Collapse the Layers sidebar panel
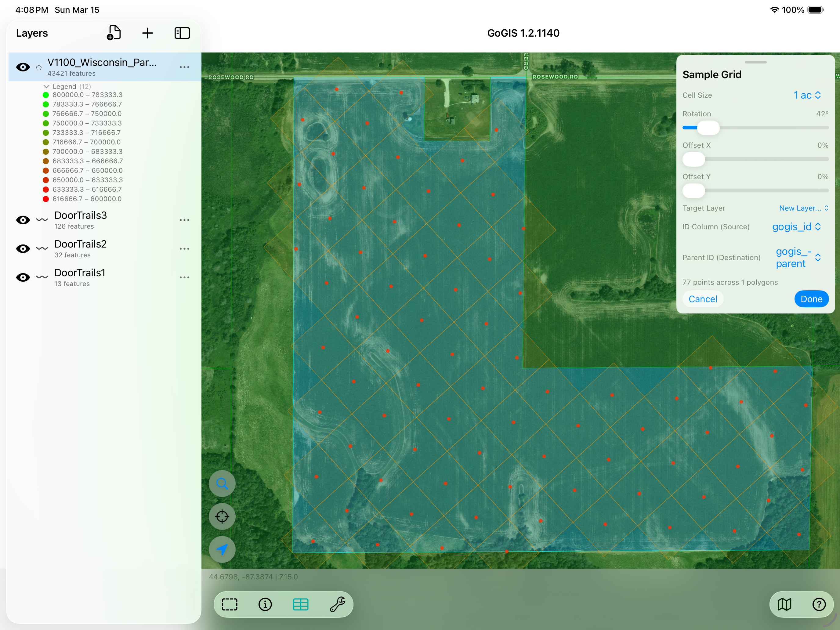The height and width of the screenshot is (630, 840). [x=182, y=33]
